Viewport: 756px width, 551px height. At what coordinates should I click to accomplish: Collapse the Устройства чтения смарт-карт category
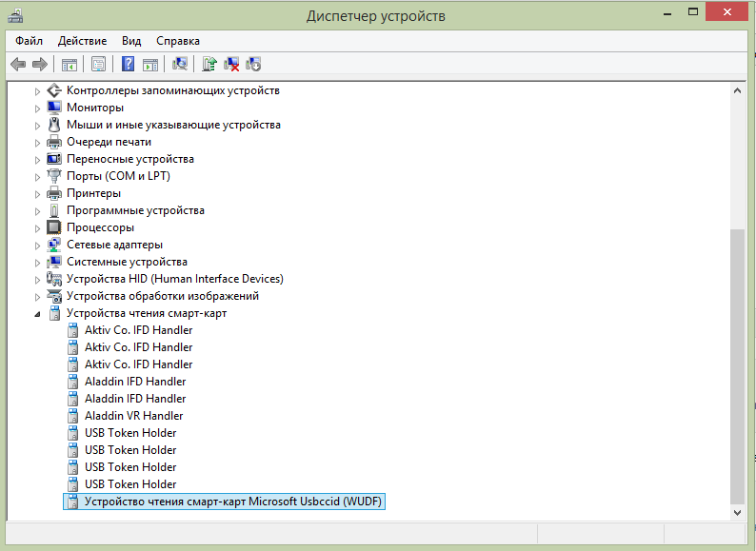tap(38, 314)
